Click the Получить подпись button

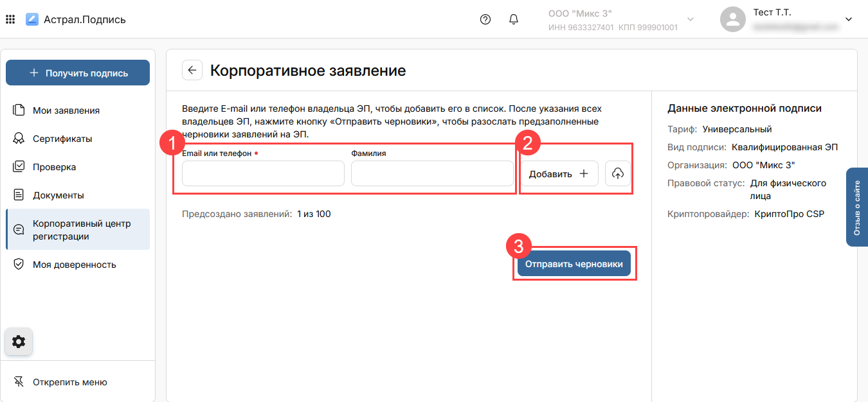tap(78, 73)
